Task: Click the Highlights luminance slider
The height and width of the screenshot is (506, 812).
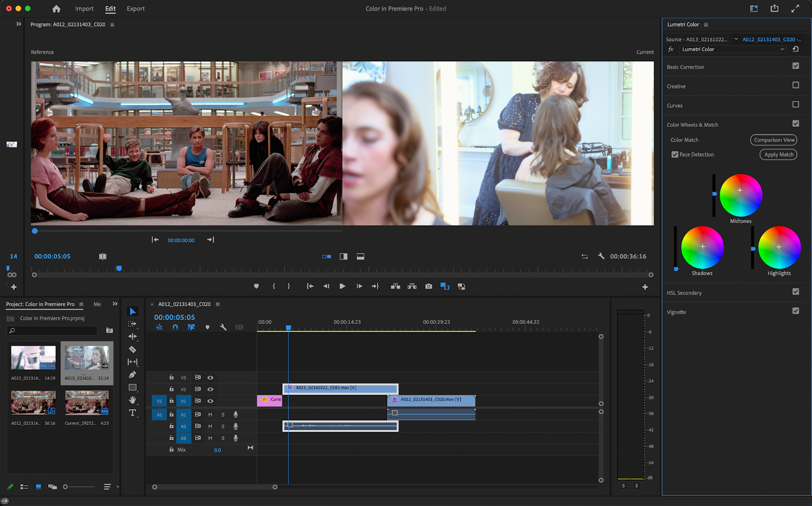Action: [x=753, y=247]
